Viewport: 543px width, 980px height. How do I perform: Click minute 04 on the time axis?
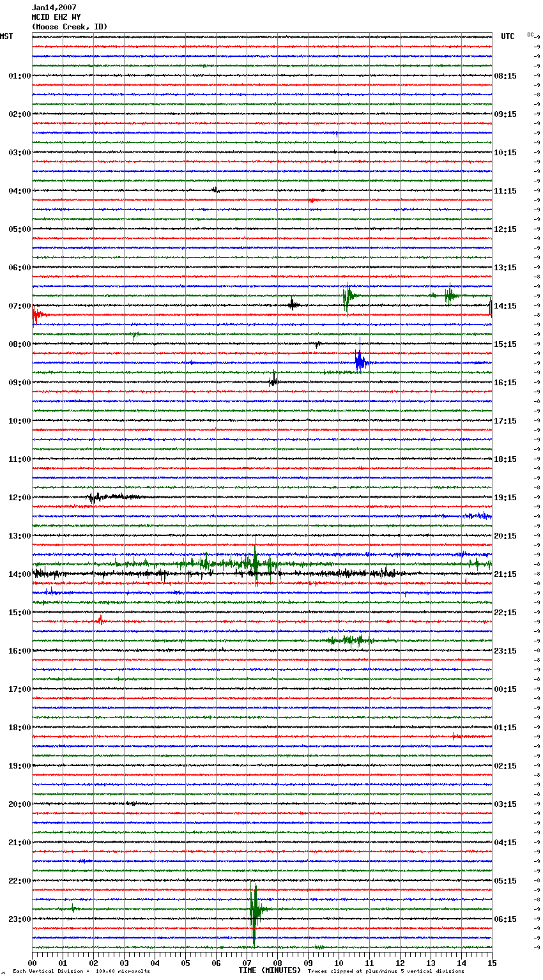tap(155, 963)
